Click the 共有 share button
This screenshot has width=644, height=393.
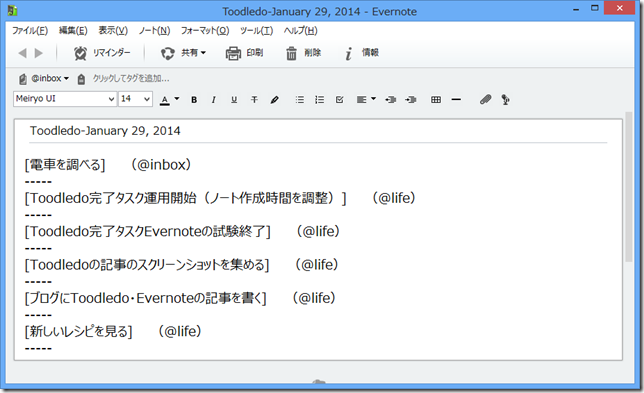183,53
